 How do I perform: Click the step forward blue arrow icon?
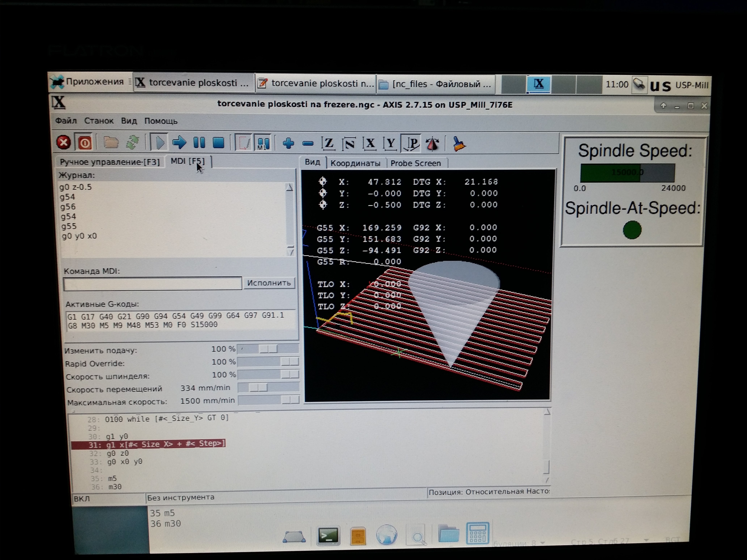(x=179, y=143)
